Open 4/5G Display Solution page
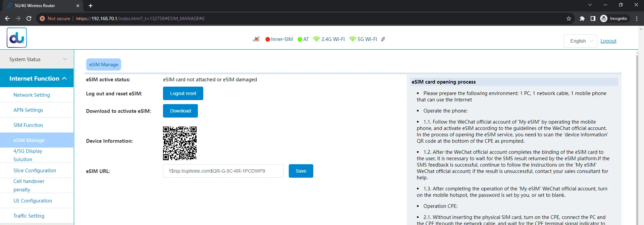 click(28, 155)
